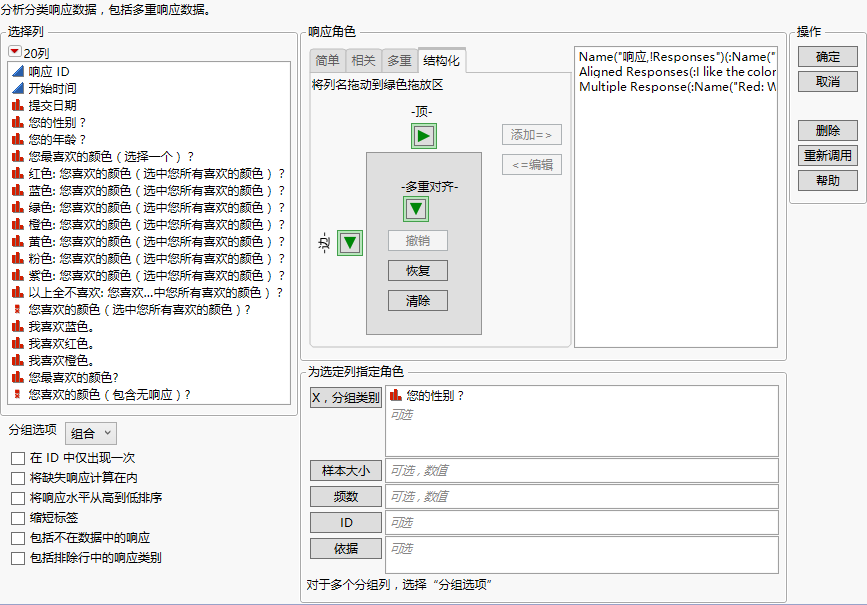867x605 pixels.
Task: Check the 将缺失响应计算在内 option
Action: pyautogui.click(x=18, y=478)
